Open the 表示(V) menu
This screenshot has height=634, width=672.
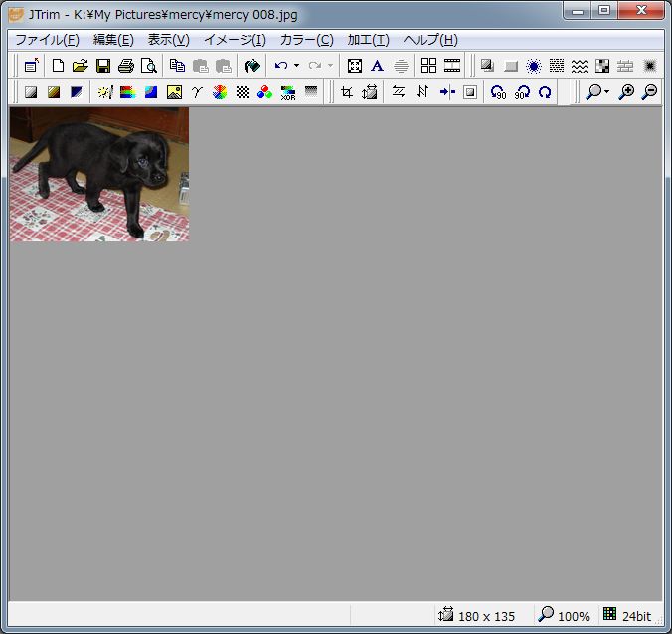(x=168, y=40)
